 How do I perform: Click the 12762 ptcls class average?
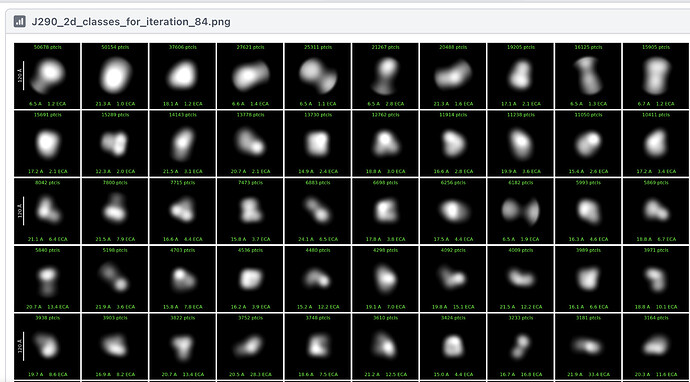[x=385, y=143]
